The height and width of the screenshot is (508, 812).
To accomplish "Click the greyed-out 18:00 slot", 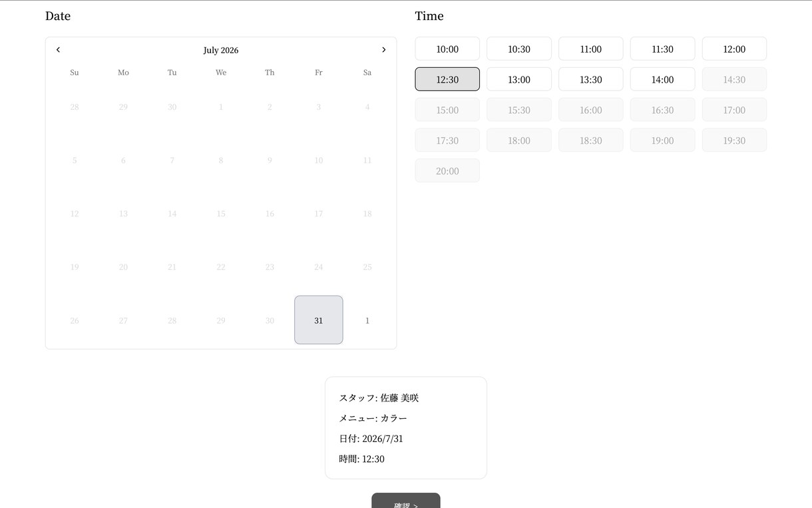I will (519, 140).
